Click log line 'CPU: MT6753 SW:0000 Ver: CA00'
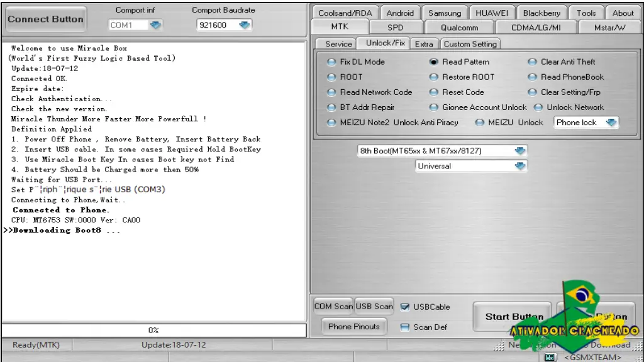This screenshot has width=644, height=362. point(75,220)
